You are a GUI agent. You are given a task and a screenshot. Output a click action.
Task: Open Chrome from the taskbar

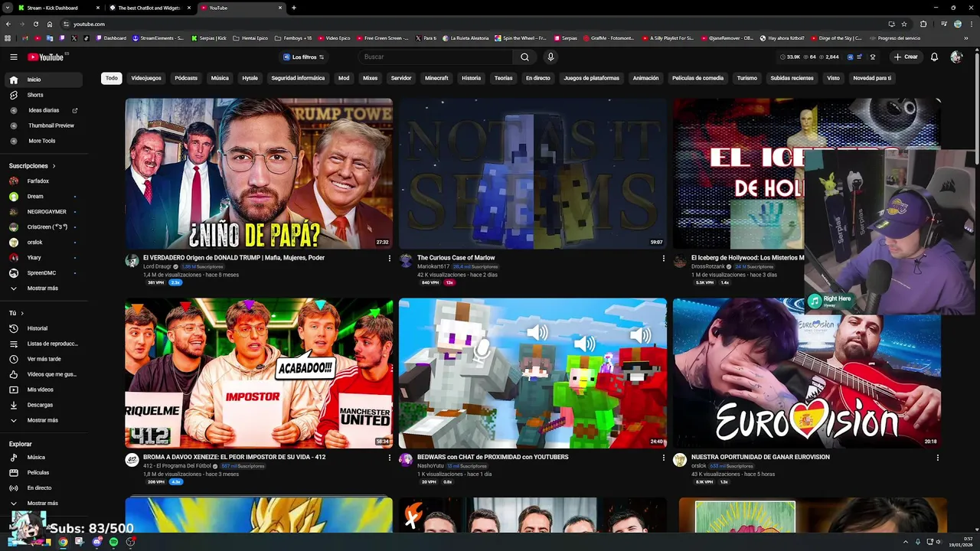tap(63, 542)
